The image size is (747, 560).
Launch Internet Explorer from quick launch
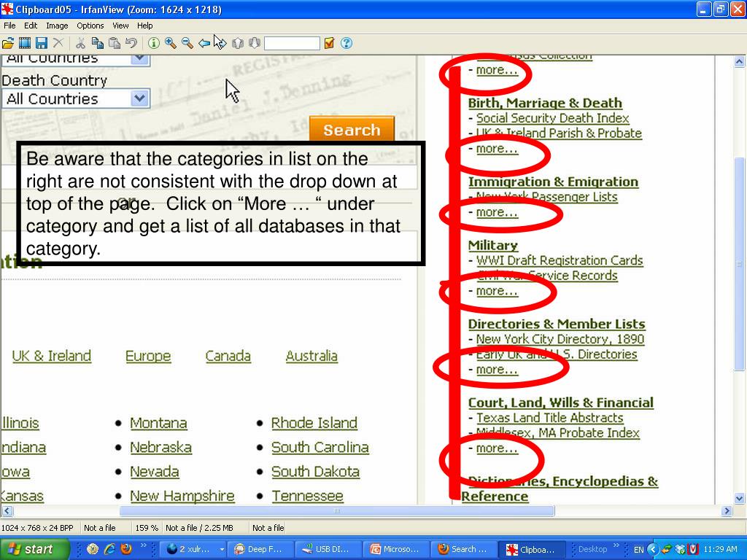(109, 549)
